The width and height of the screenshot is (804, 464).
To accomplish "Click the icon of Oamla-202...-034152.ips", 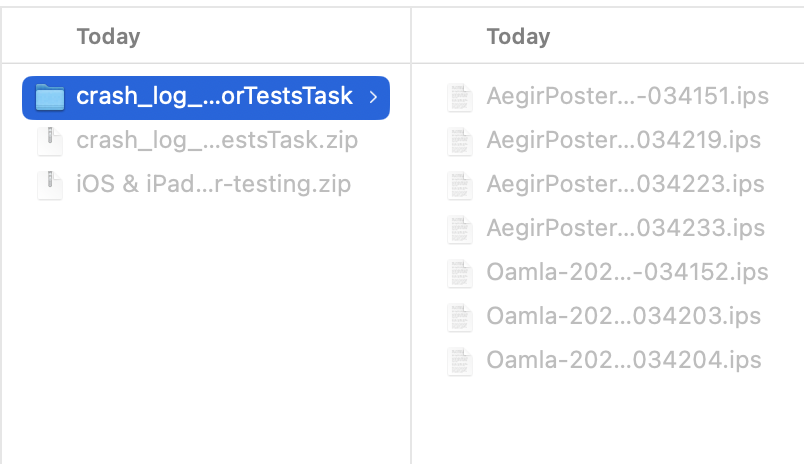I will [459, 274].
